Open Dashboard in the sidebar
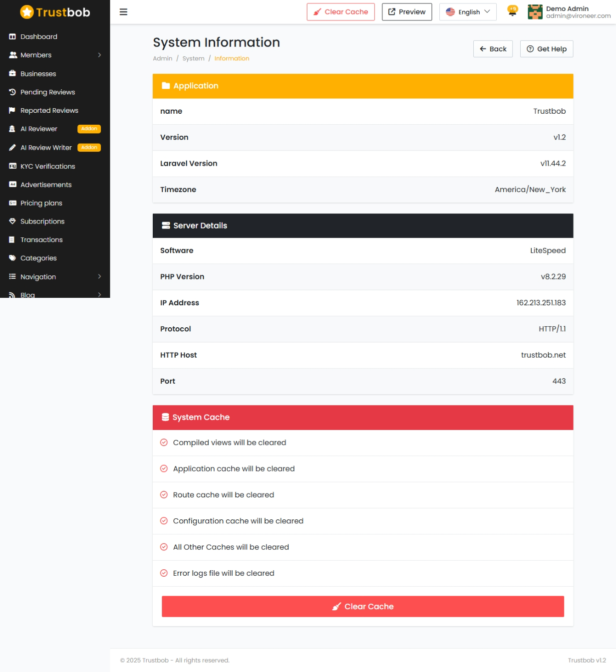 [x=55, y=36]
